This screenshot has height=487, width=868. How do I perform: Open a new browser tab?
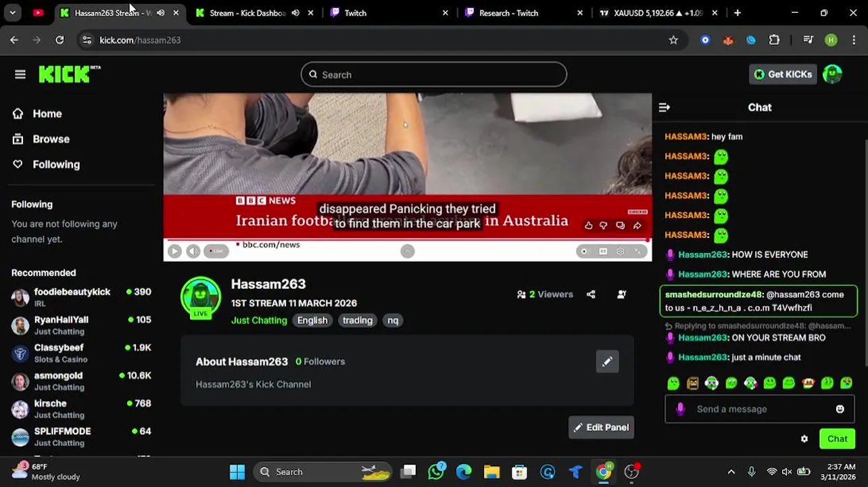point(738,13)
